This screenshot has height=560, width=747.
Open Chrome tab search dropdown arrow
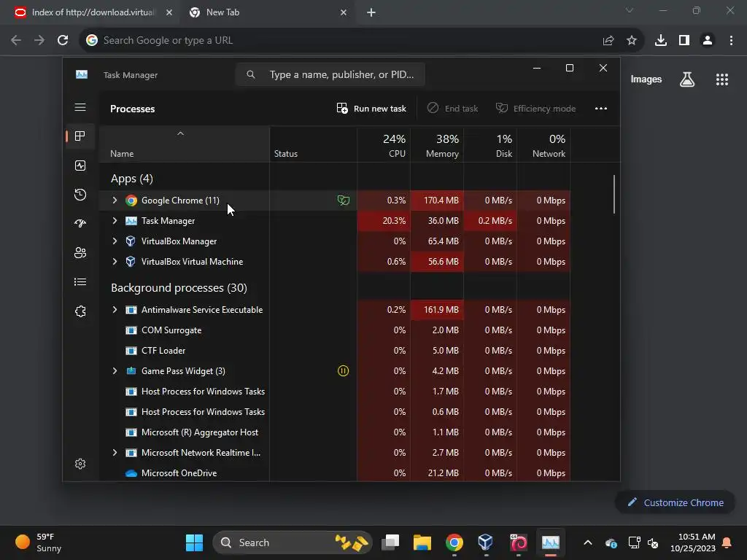630,10
